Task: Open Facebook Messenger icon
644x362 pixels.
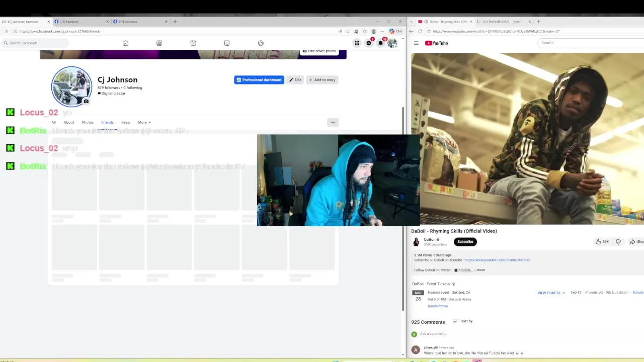Action: 369,43
